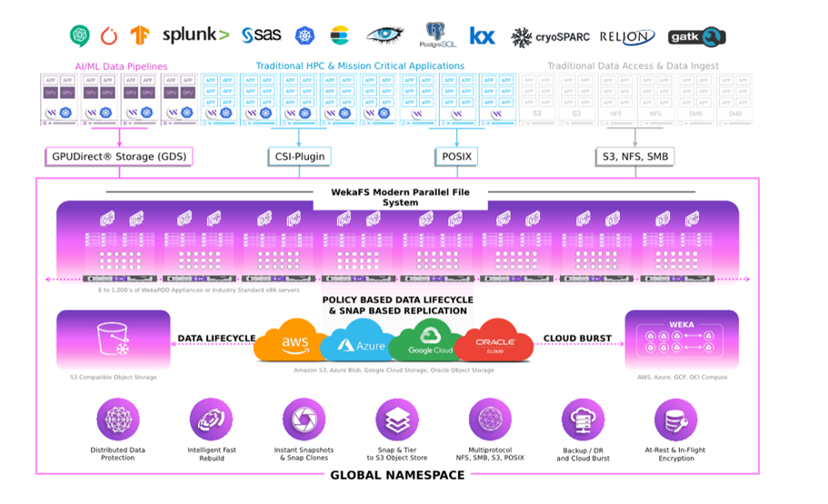This screenshot has width=828, height=504.
Task: Click the Distributed Data Protection label
Action: pos(118,454)
